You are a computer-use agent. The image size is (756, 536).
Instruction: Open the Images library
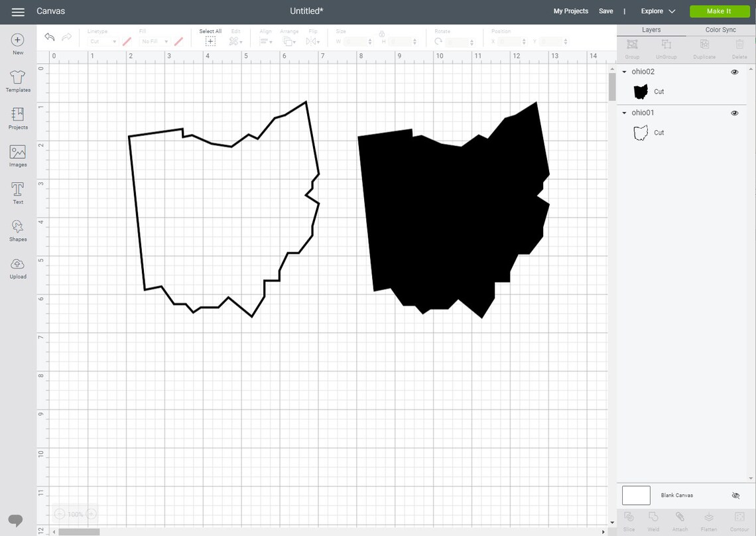coord(17,155)
